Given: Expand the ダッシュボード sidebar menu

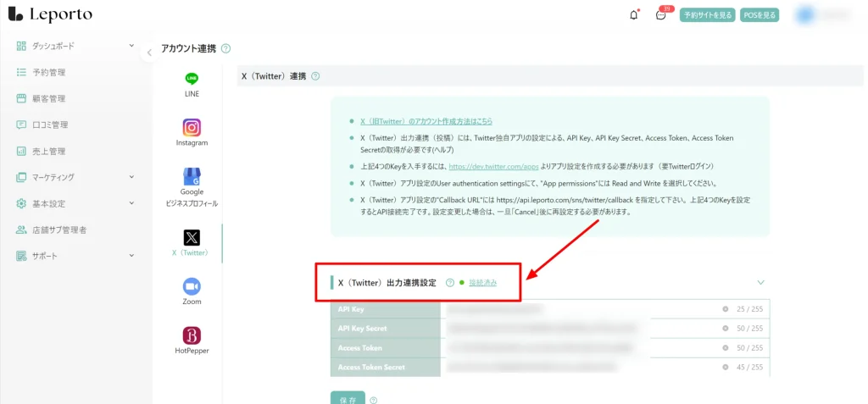Looking at the screenshot, I should pos(131,46).
